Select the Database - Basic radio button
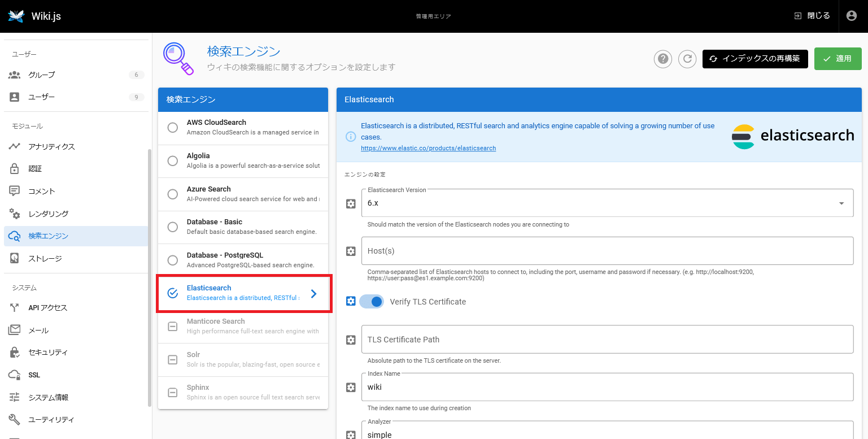Screen dimensions: 868x439 tap(173, 227)
